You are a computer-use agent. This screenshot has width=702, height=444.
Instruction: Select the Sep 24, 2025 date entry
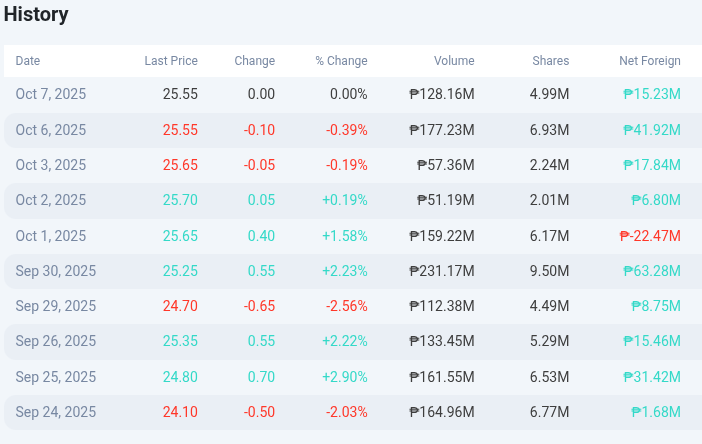(x=56, y=412)
